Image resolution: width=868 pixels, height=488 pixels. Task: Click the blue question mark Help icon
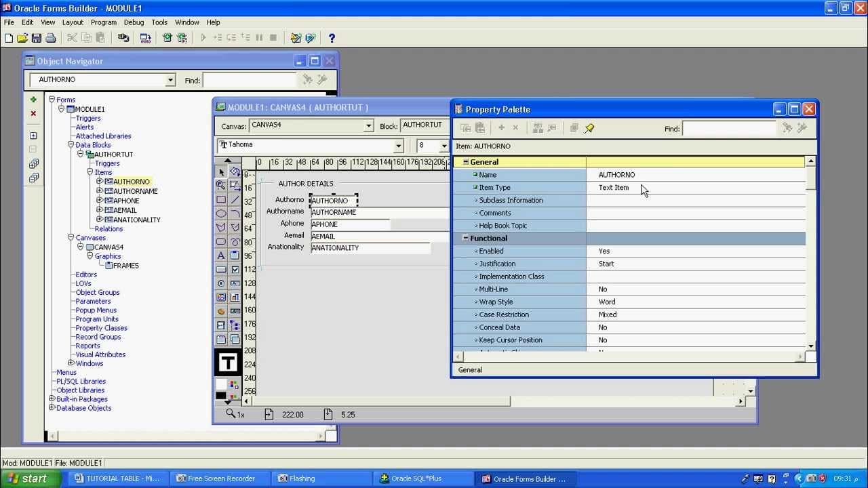332,38
